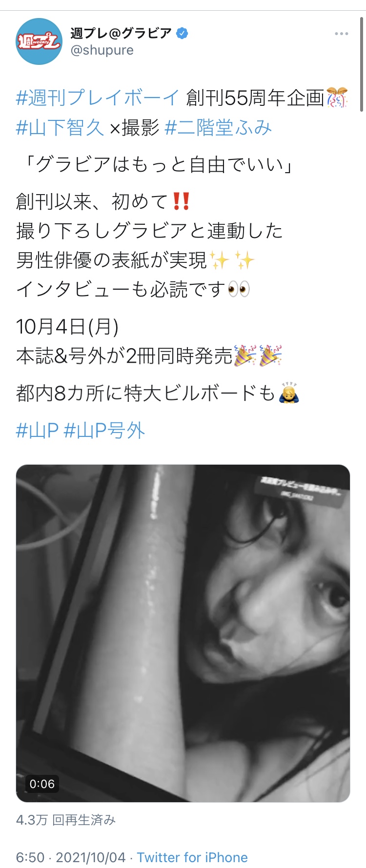Open hashtag #週刊プレイボーイ

[98, 98]
